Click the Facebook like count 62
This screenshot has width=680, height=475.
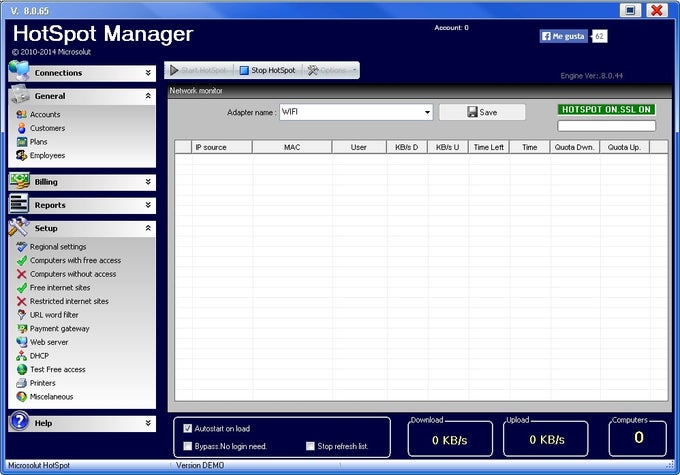point(599,36)
